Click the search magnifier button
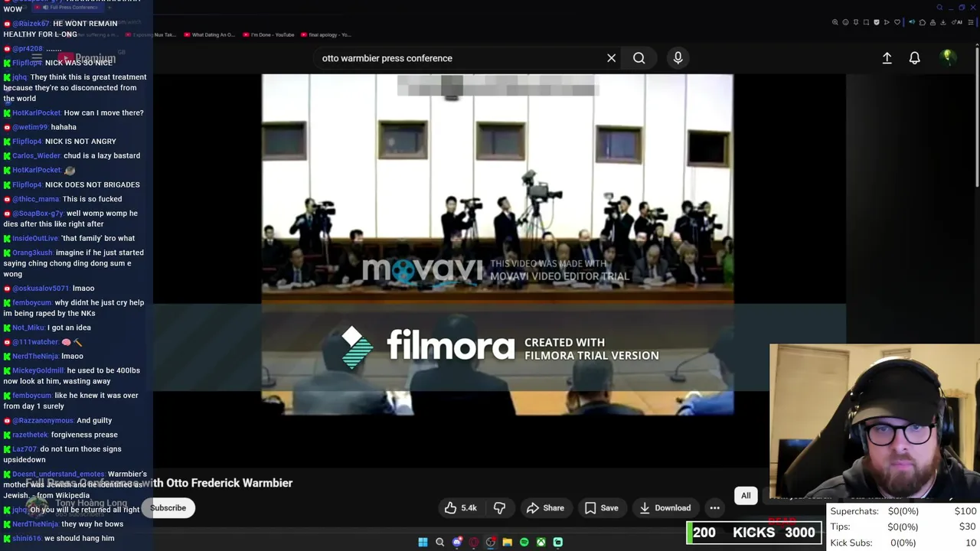The width and height of the screenshot is (980, 551). pos(639,58)
